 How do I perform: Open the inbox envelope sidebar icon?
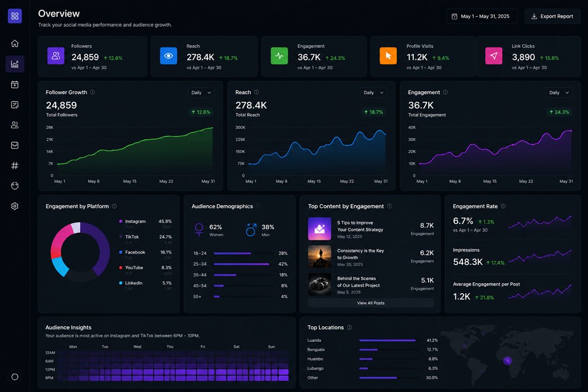tap(14, 145)
